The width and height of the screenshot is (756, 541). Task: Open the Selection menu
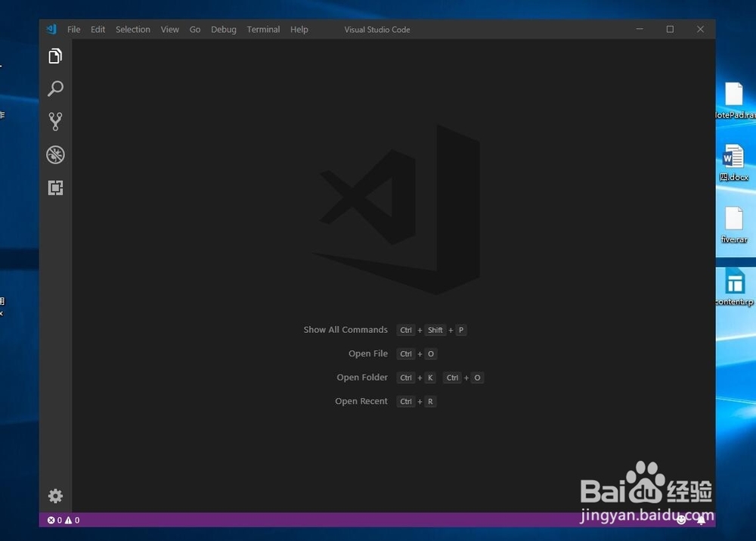click(132, 30)
